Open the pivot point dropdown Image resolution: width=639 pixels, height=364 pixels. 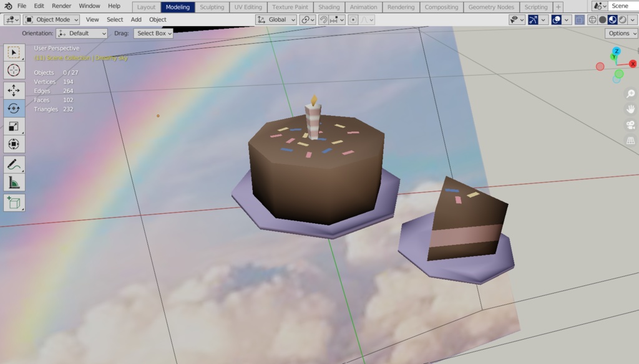(x=307, y=19)
